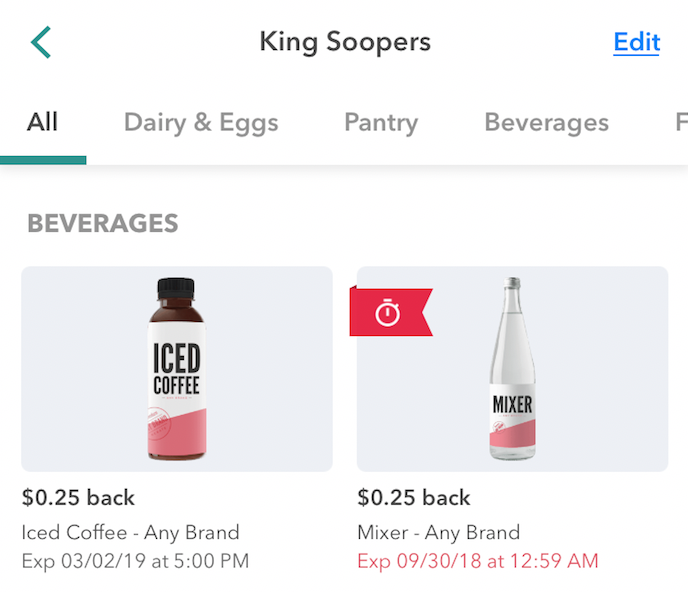Open the Mixer bottle thumbnail
Screen dimensions: 688x592
(512, 369)
